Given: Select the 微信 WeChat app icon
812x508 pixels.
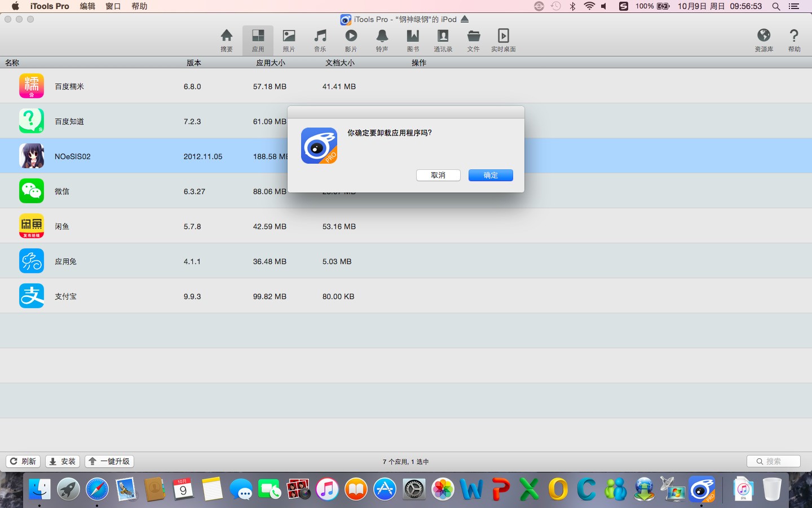Looking at the screenshot, I should pos(32,191).
